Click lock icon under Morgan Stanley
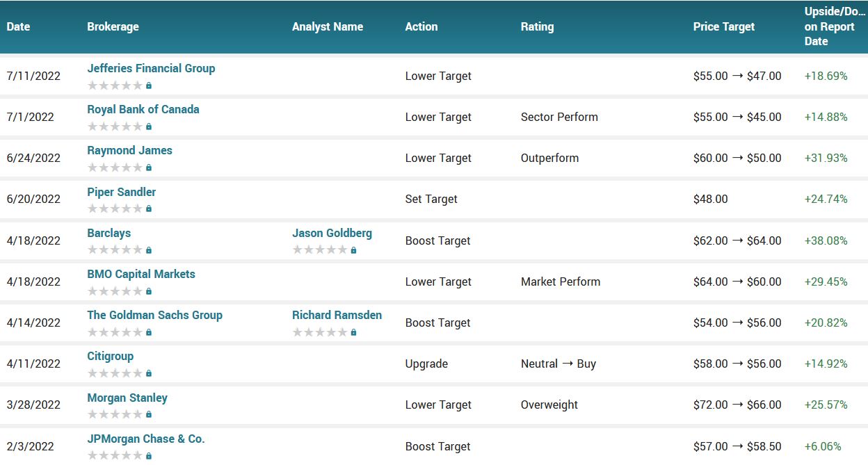Image resolution: width=868 pixels, height=465 pixels. 149,414
